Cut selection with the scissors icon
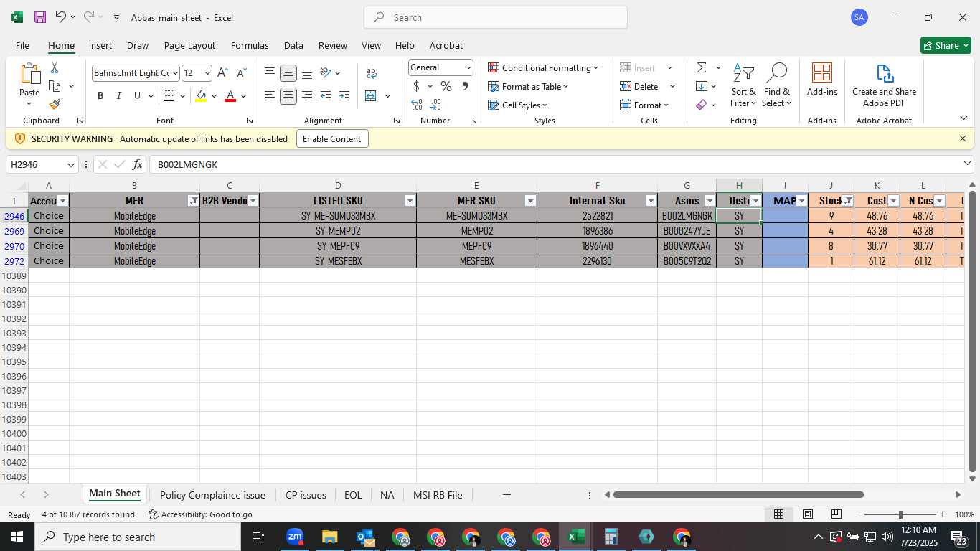The image size is (980, 551). [55, 68]
